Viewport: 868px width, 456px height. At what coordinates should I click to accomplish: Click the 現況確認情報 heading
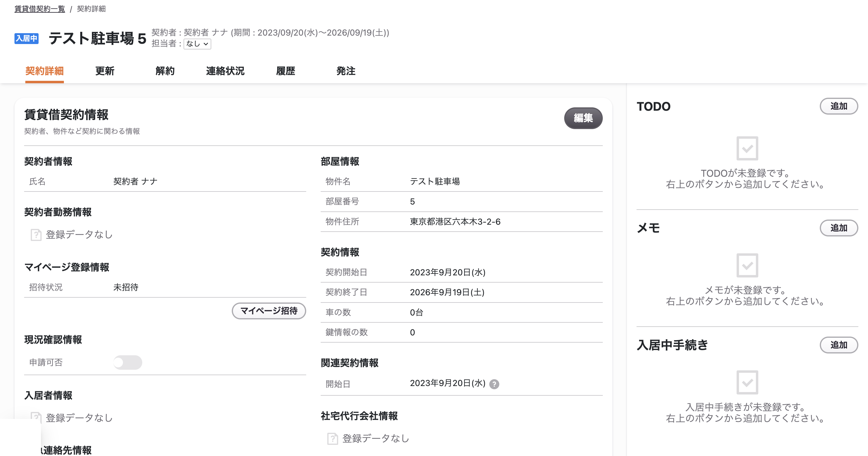[x=53, y=340]
